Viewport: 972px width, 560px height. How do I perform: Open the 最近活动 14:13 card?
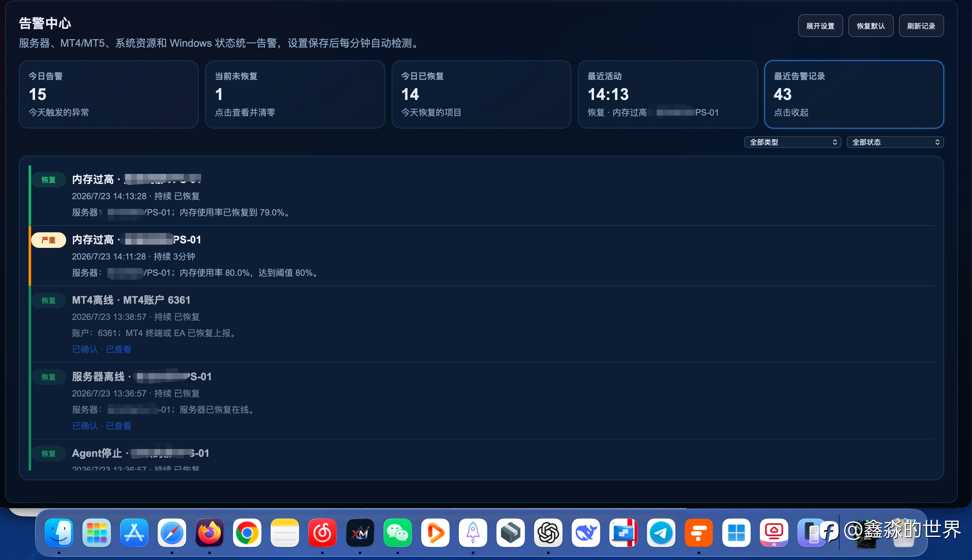[x=667, y=94]
